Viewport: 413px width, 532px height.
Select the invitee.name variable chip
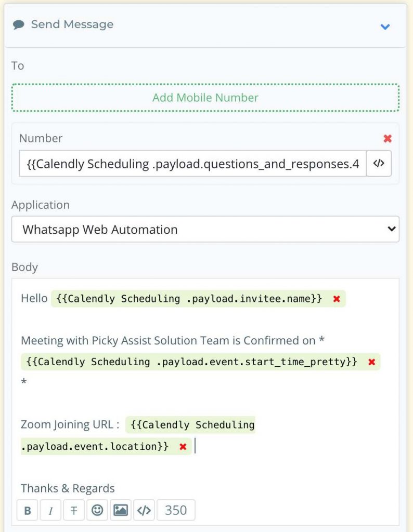189,299
